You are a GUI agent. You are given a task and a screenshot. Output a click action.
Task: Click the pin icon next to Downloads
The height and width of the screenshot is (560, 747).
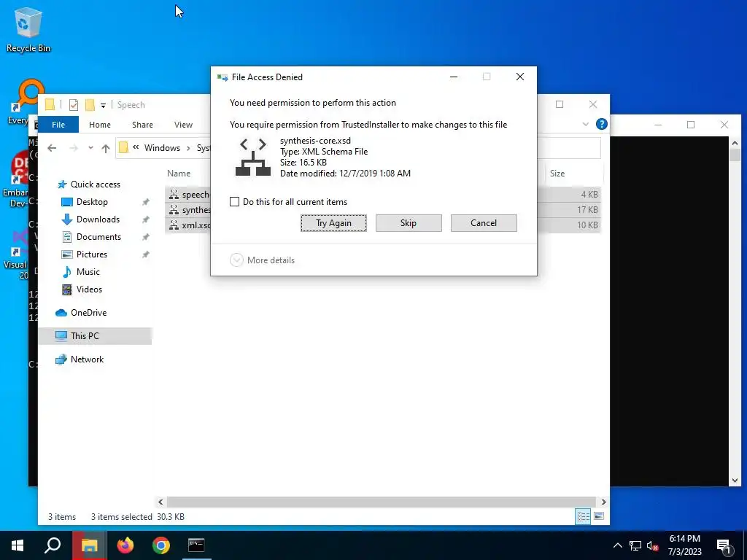click(146, 219)
